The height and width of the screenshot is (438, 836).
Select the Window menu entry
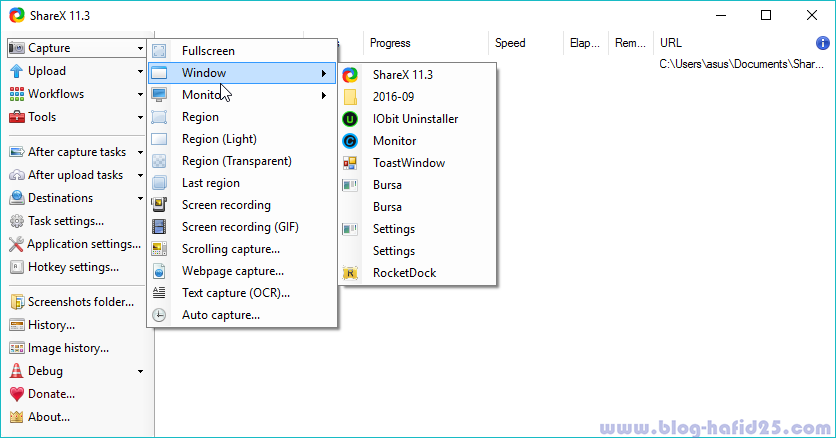coord(242,73)
